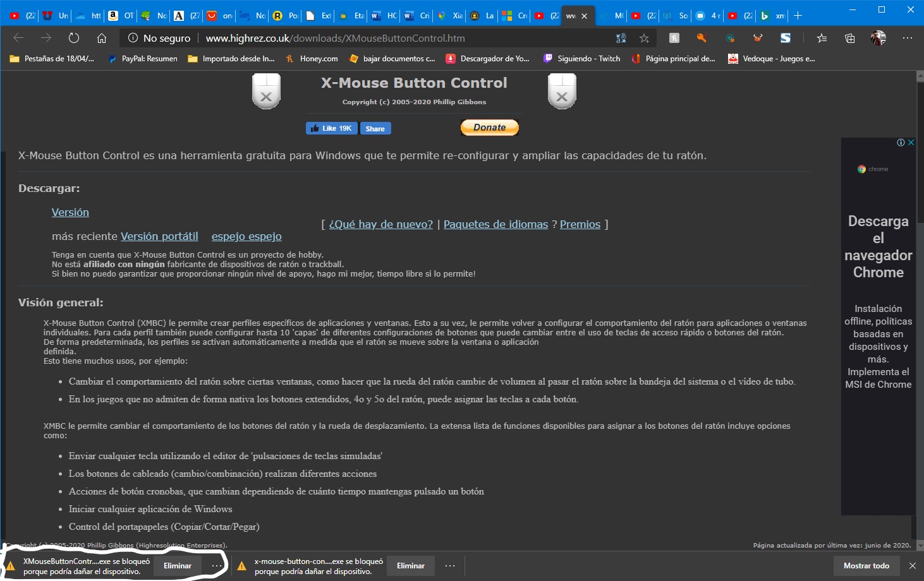Image resolution: width=924 pixels, height=581 pixels.
Task: Open the Importado desde In... bookmarks folder
Action: point(231,59)
